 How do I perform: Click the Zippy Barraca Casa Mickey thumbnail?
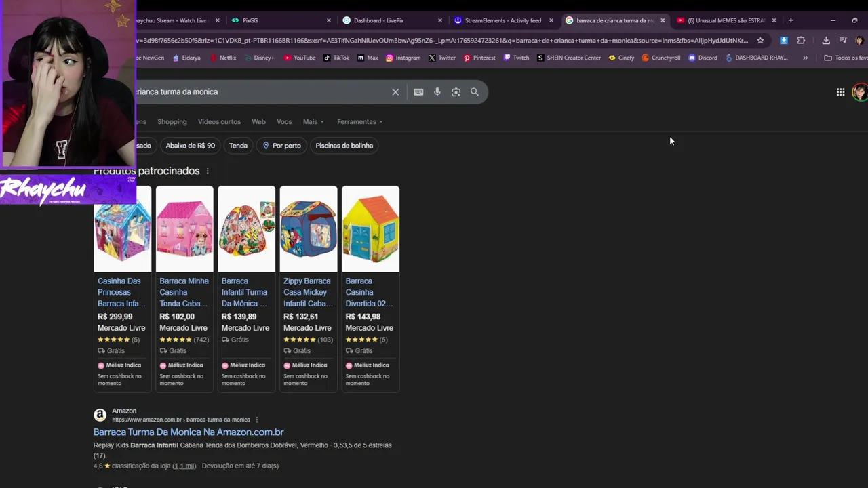coord(309,229)
